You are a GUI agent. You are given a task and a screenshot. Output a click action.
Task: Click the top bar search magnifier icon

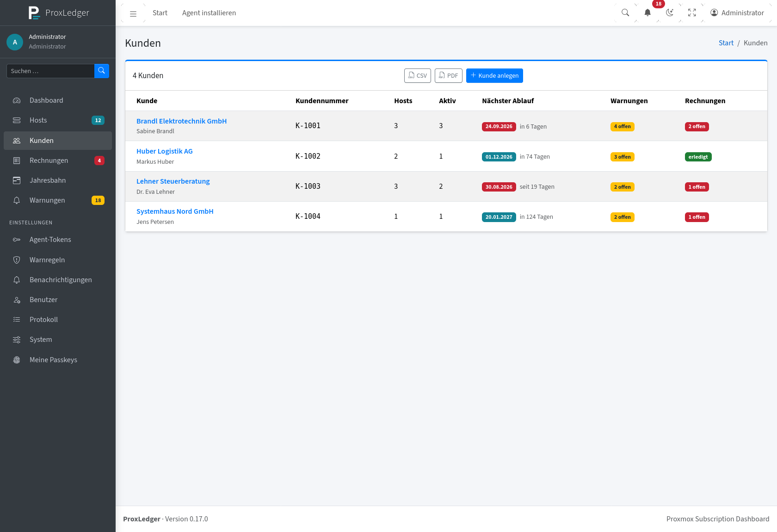coord(625,13)
